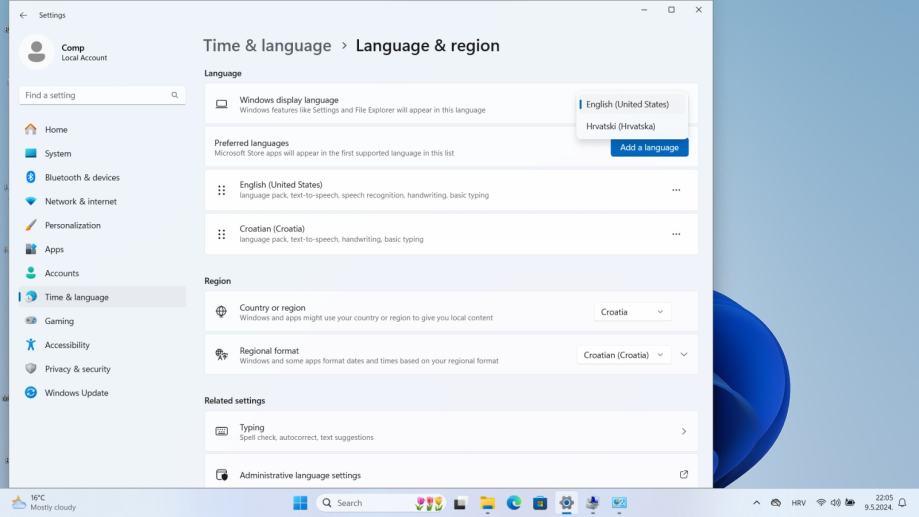Open the Wi-Fi network tray icon
The image size is (919, 517).
click(821, 503)
